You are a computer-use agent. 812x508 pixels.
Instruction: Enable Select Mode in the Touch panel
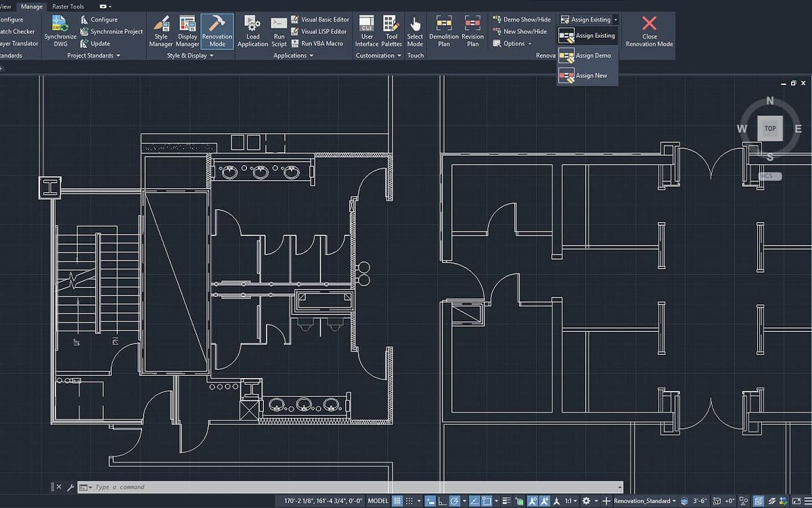[415, 31]
